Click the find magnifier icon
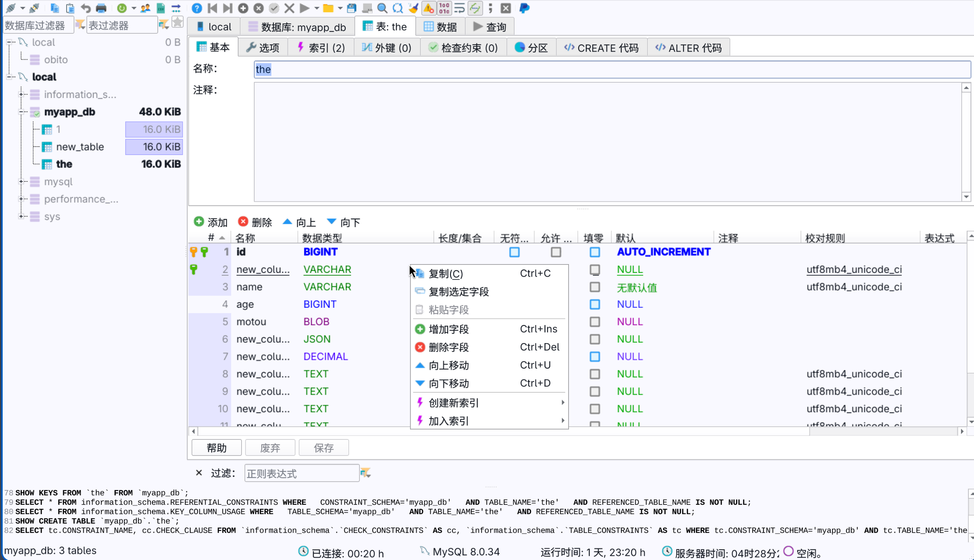The image size is (974, 560). [382, 8]
